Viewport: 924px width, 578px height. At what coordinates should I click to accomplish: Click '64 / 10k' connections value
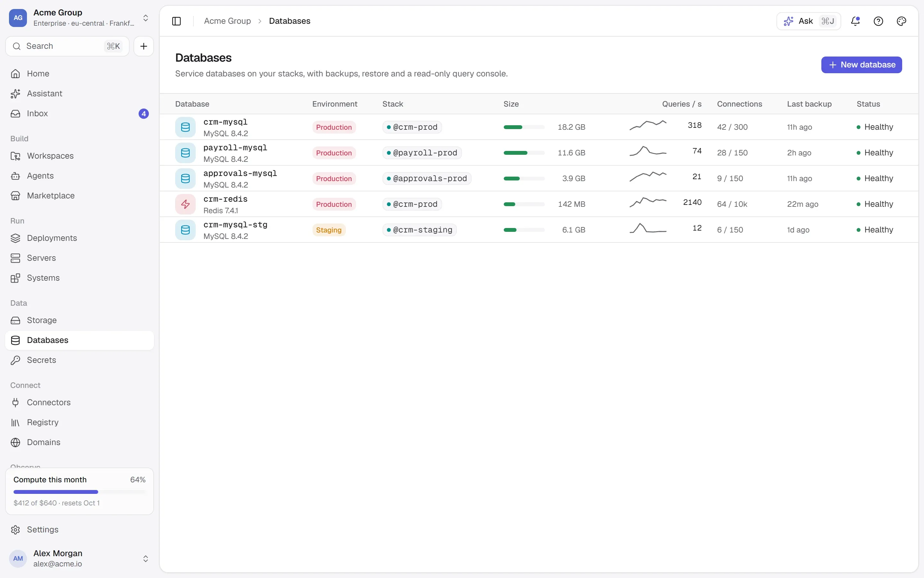(x=732, y=204)
